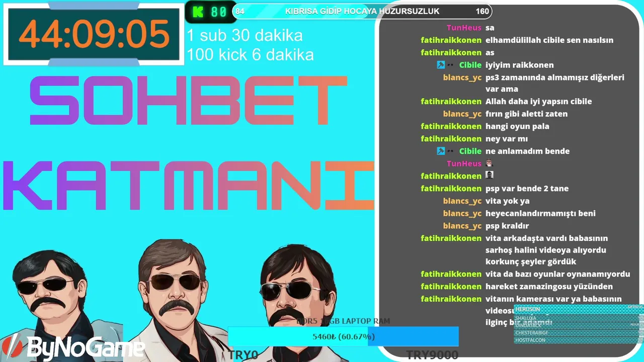The height and width of the screenshot is (362, 644).
Task: Click the ByNoGame logo
Action: (x=73, y=346)
